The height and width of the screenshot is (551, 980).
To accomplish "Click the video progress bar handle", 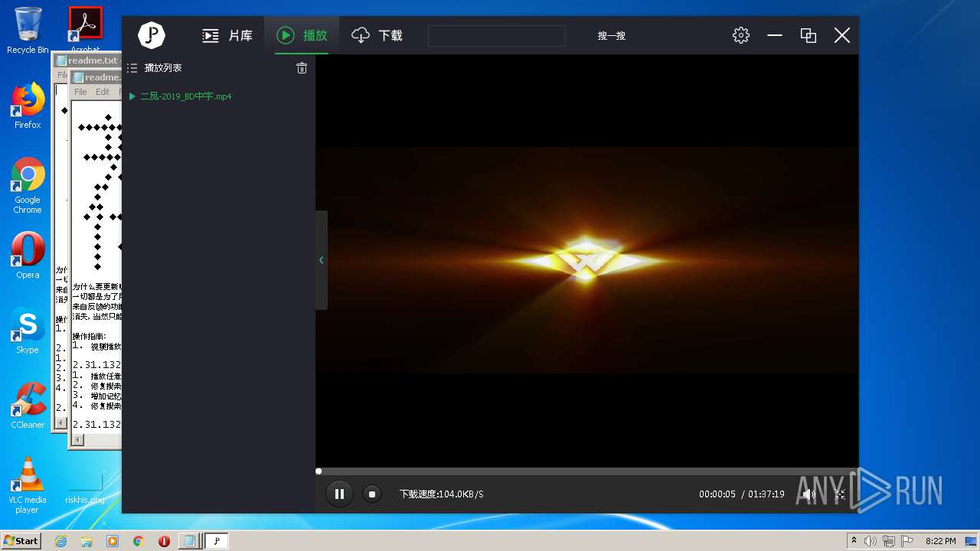I will tap(318, 471).
